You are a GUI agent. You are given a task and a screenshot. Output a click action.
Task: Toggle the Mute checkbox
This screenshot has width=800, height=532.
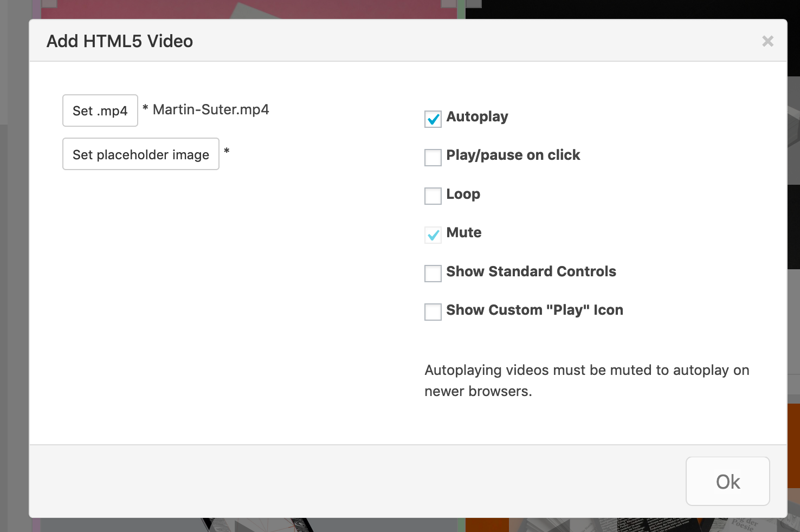coord(433,235)
